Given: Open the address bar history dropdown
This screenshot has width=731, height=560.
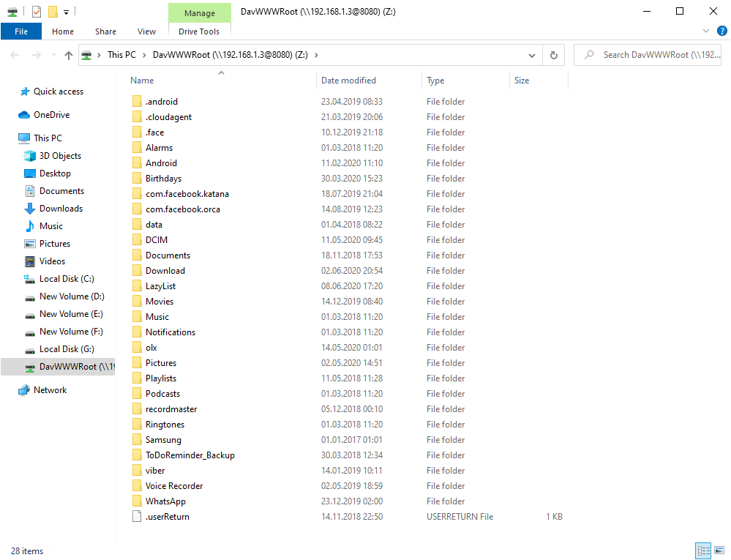Looking at the screenshot, I should (533, 55).
